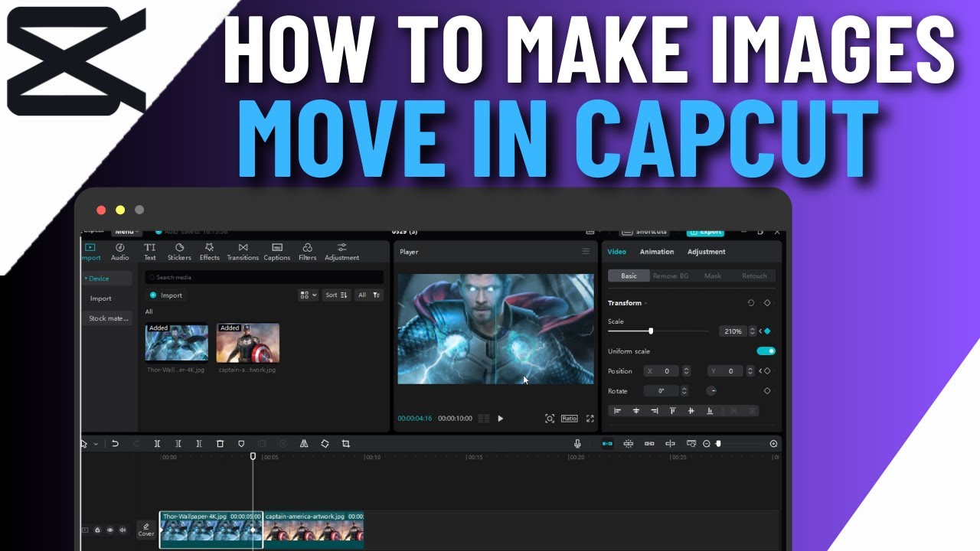This screenshot has width=980, height=551.
Task: Toggle the timeline linkage icon
Action: [x=649, y=443]
